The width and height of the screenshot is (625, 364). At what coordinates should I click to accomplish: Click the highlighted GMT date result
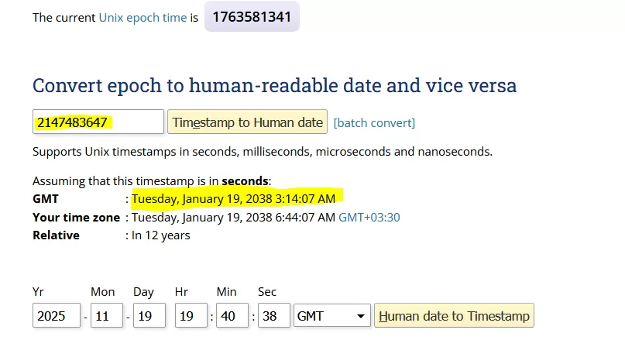click(x=233, y=199)
